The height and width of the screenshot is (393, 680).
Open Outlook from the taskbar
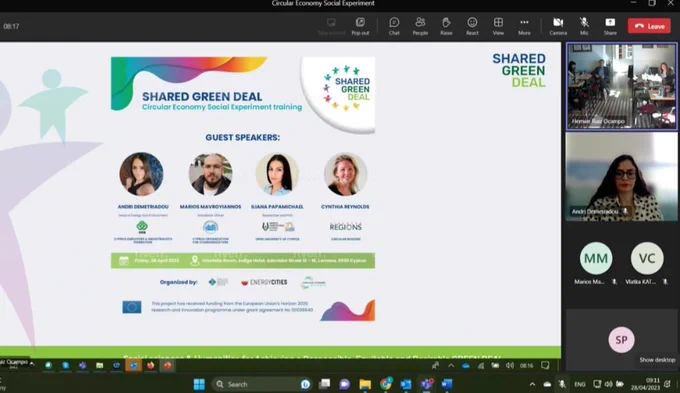click(406, 384)
